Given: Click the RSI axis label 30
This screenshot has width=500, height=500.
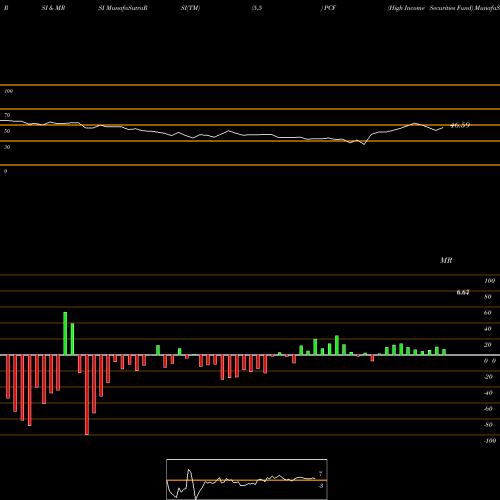Looking at the screenshot, I should 7,147.
